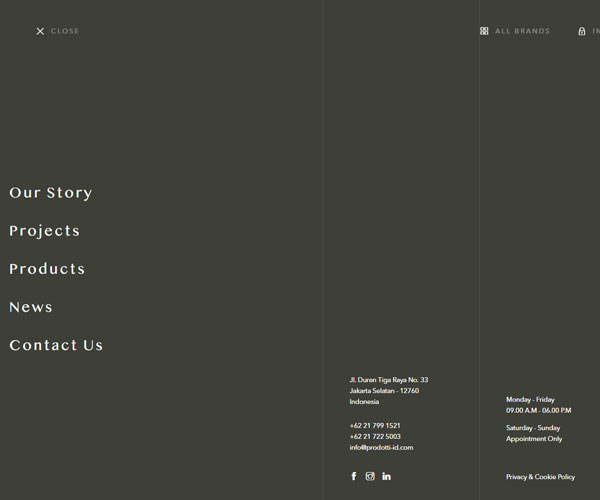Image resolution: width=600 pixels, height=500 pixels.
Task: Open the Instagram profile icon
Action: click(x=370, y=476)
